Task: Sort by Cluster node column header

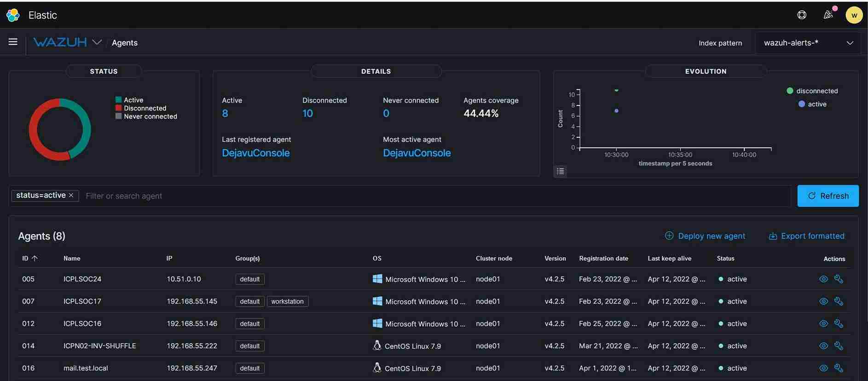Action: click(494, 258)
